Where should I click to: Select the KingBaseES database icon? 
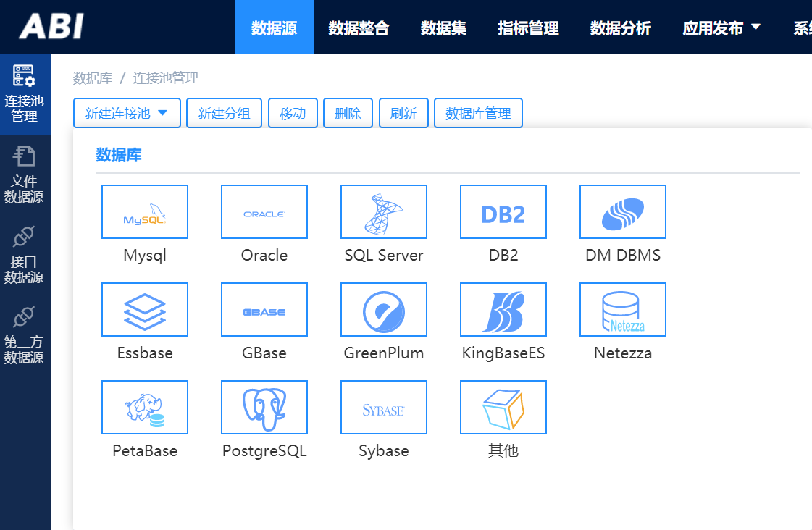[x=503, y=309]
